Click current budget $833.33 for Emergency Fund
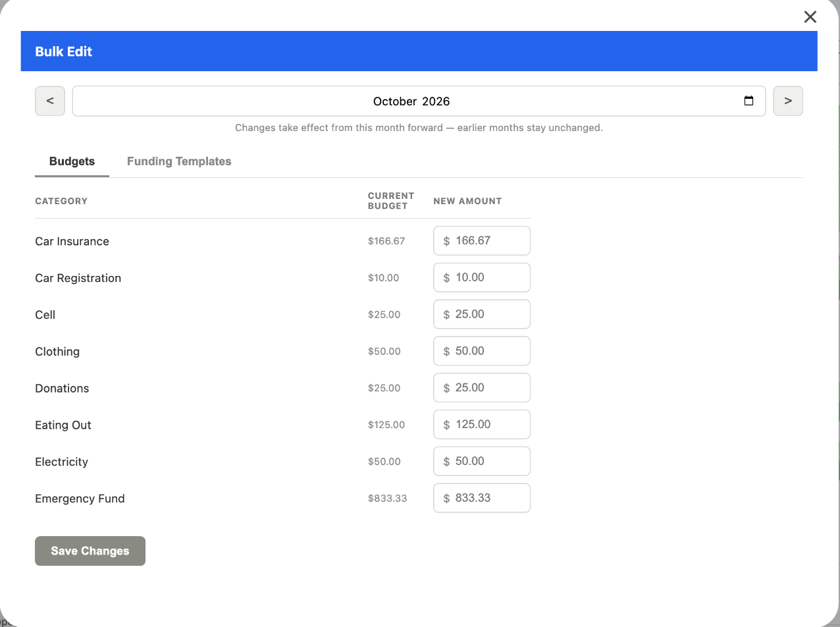The width and height of the screenshot is (840, 627). [387, 499]
